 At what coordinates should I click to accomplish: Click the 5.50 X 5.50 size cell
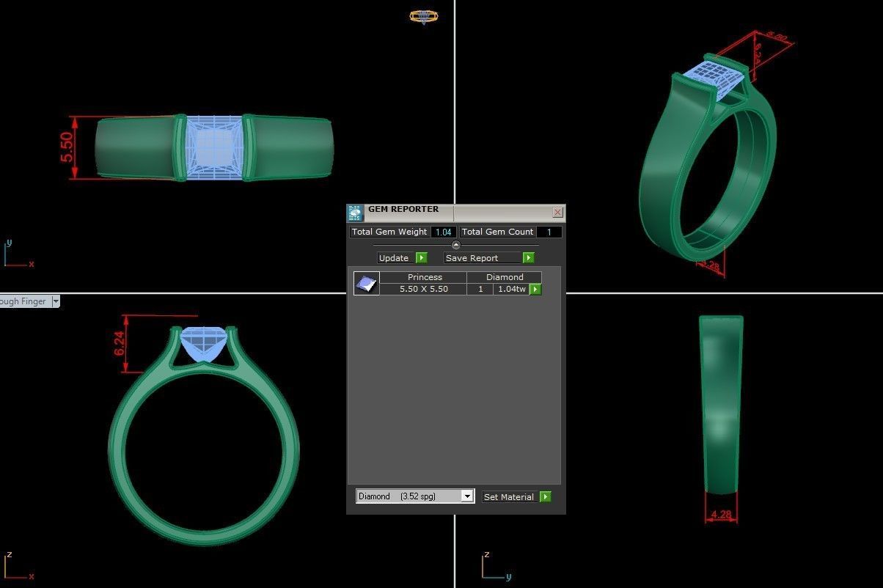coord(423,289)
